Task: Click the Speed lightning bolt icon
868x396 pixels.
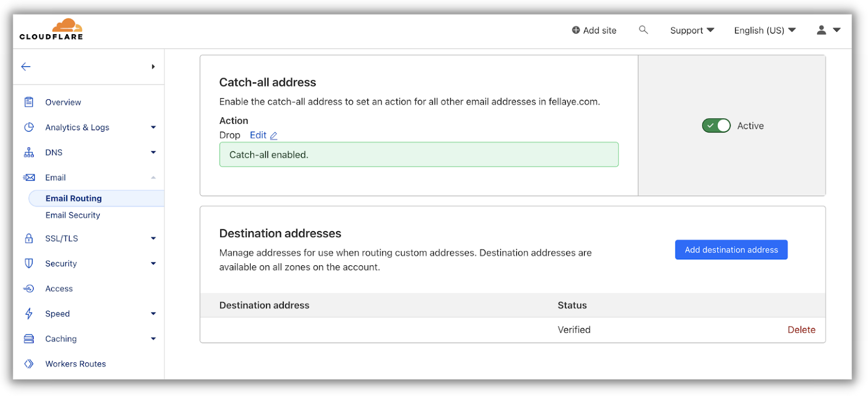Action: (29, 314)
